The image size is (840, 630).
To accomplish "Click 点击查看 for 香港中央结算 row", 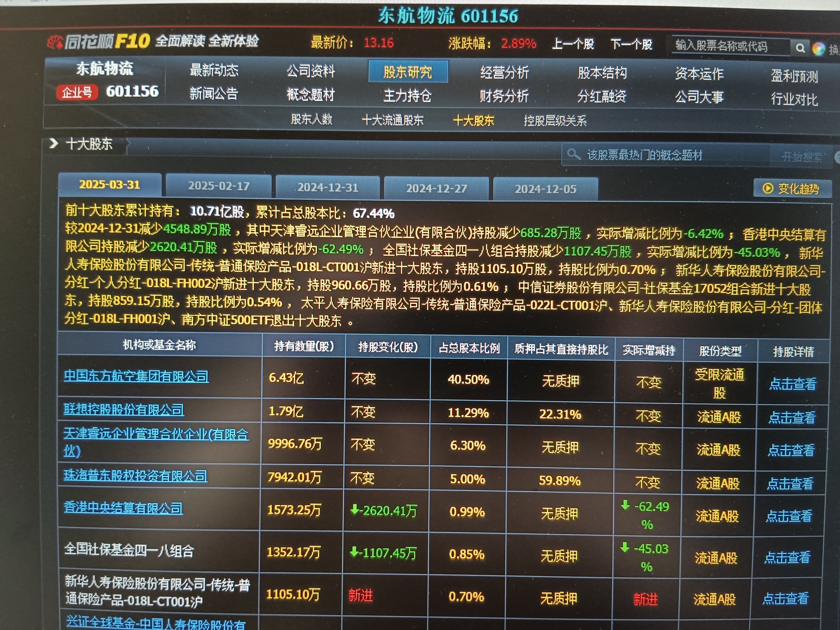I will point(789,516).
